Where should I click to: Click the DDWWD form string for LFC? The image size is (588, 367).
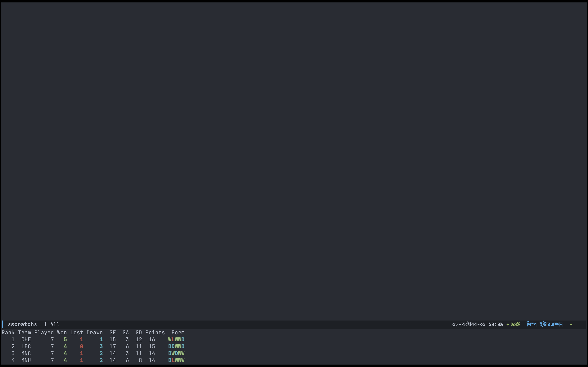click(176, 346)
